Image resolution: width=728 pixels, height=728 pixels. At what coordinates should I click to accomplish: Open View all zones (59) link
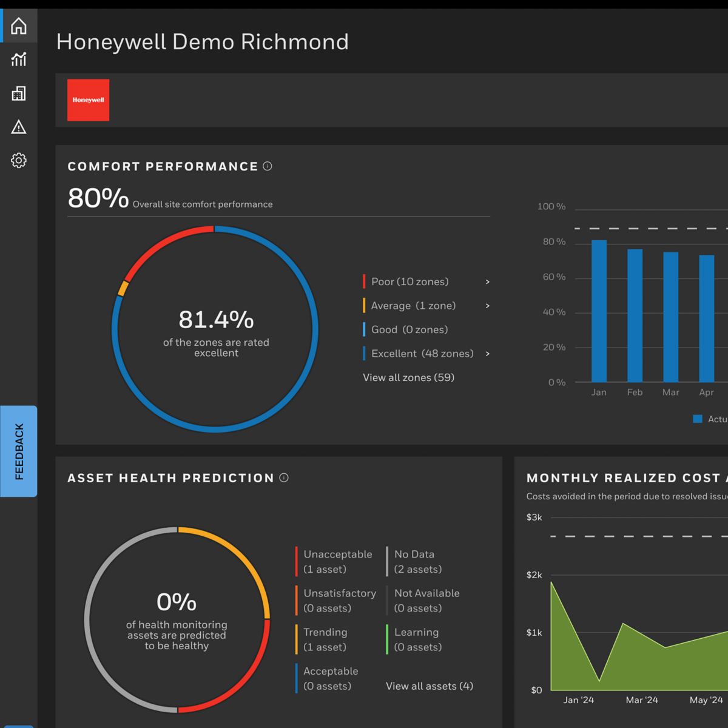[x=408, y=377]
